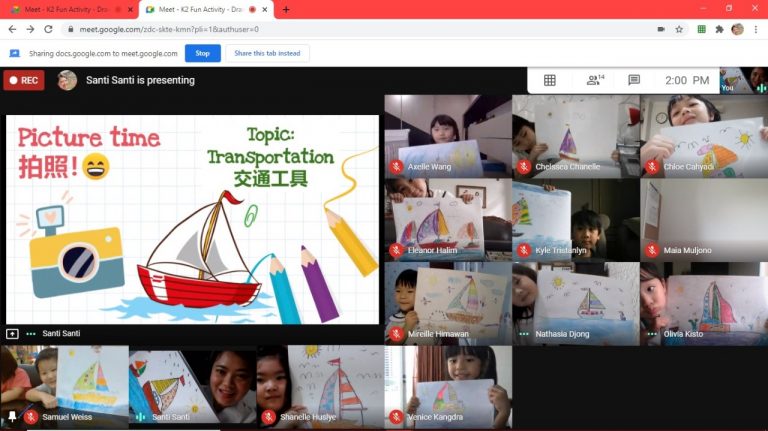Show the participants list with people icon
The image size is (768, 431).
[594, 80]
